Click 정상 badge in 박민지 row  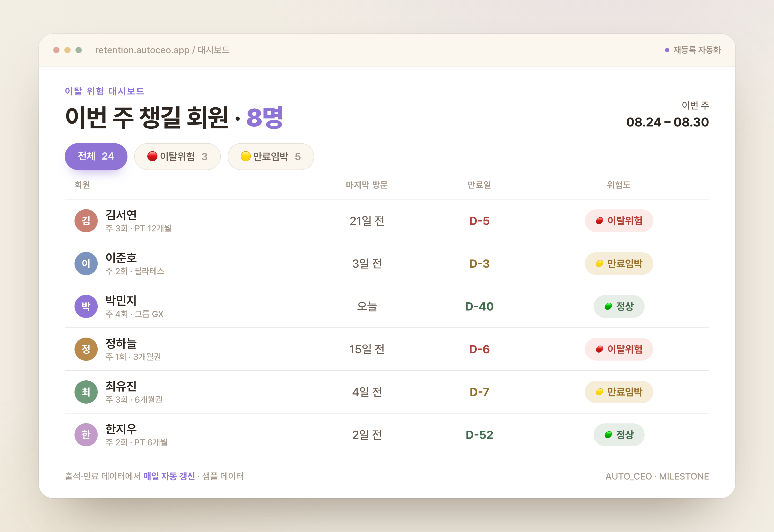tap(619, 306)
